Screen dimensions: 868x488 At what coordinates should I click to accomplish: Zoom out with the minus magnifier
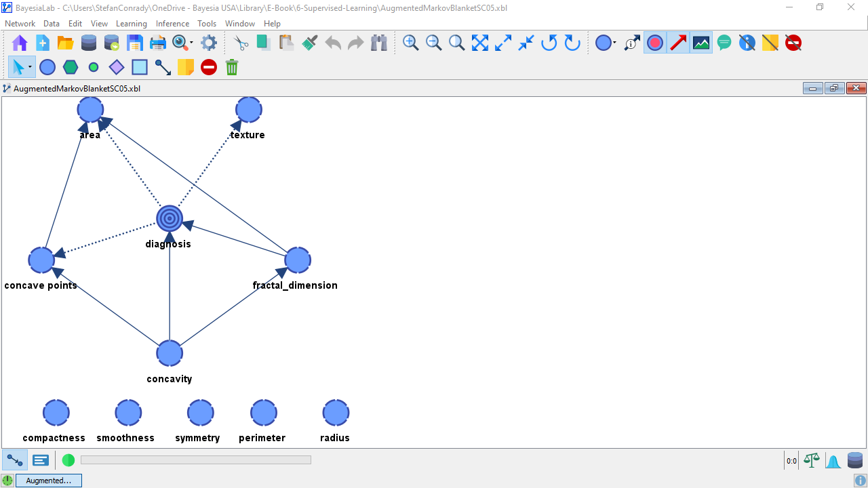434,43
